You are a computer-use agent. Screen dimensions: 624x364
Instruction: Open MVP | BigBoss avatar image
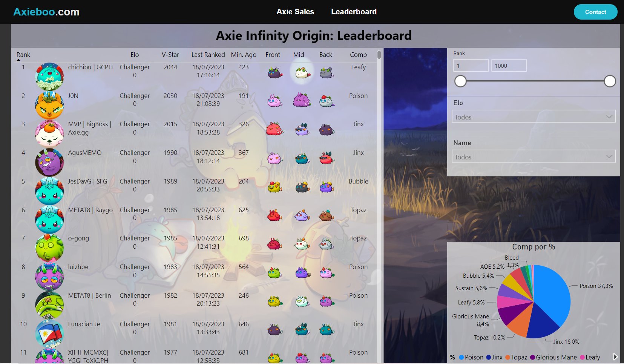49,133
